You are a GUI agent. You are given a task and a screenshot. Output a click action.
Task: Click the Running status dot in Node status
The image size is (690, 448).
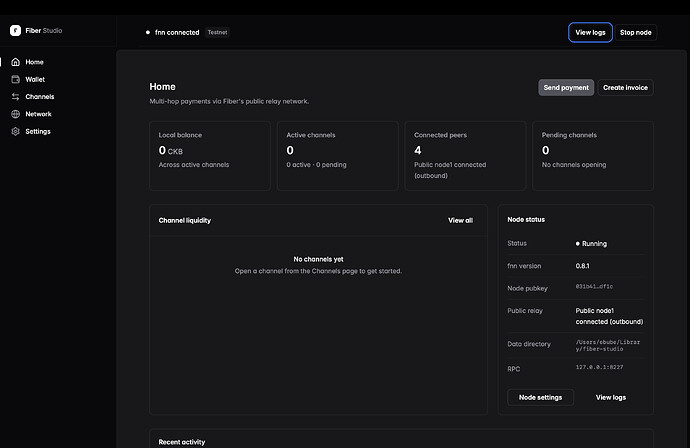578,243
